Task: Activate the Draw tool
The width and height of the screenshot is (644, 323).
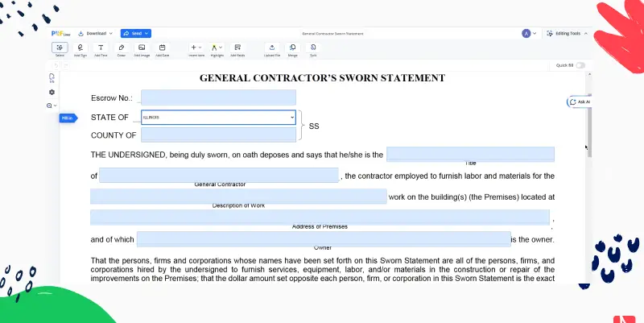Action: click(122, 49)
